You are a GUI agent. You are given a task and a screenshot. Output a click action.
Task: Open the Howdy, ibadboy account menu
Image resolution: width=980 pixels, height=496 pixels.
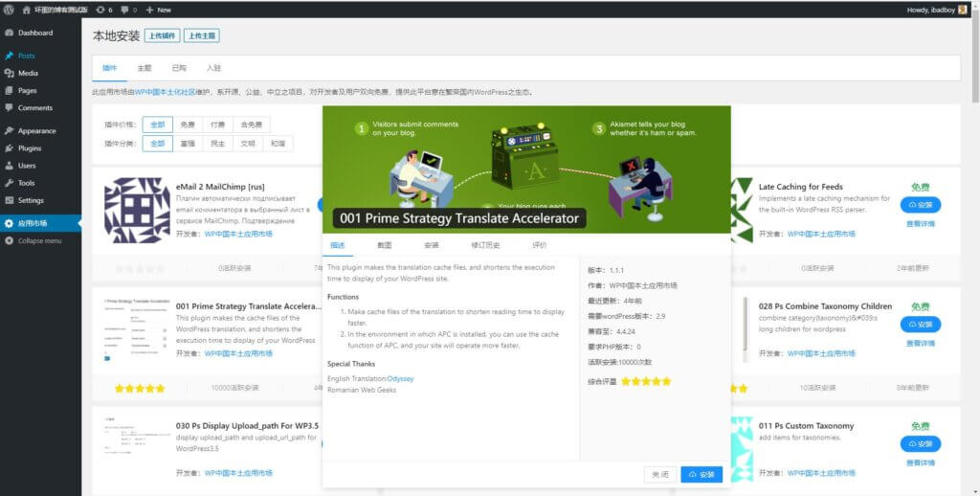936,10
